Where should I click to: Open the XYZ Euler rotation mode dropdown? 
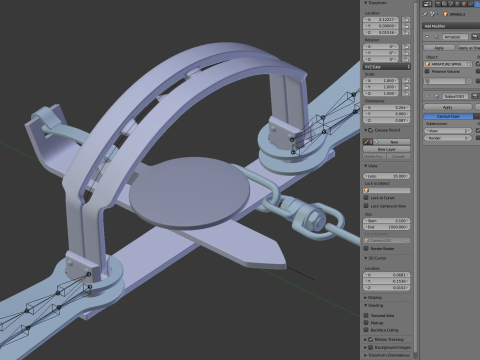click(387, 67)
